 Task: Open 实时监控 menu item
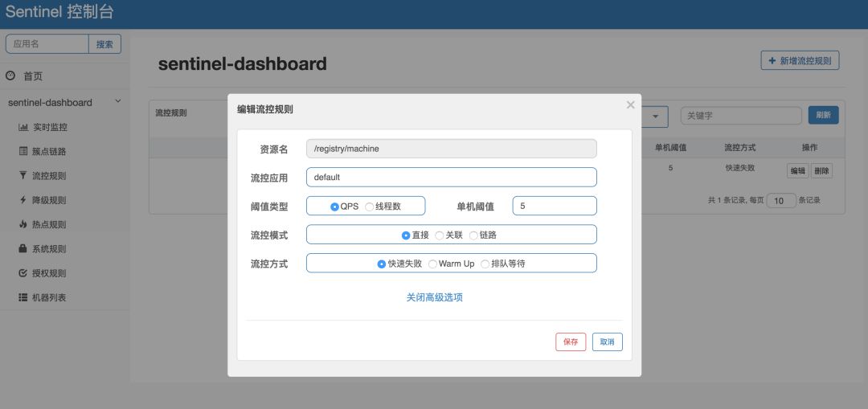click(x=50, y=127)
